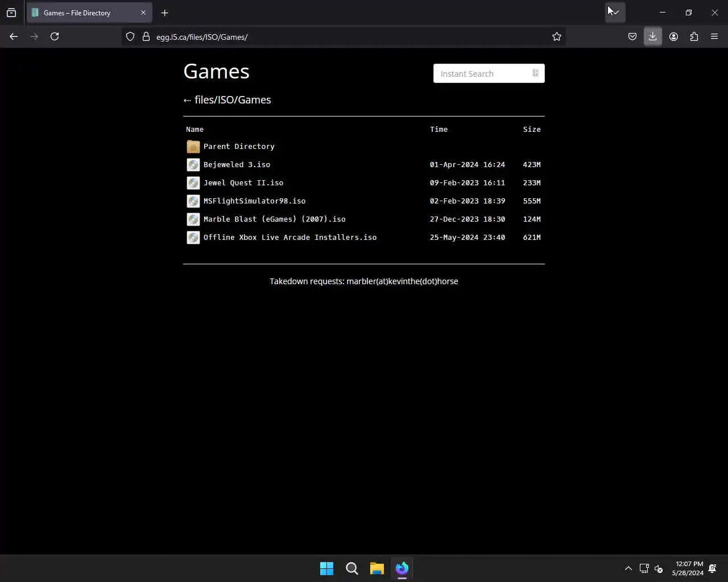Select the 01-Apr-2024 16:24 timestamp

tap(468, 164)
